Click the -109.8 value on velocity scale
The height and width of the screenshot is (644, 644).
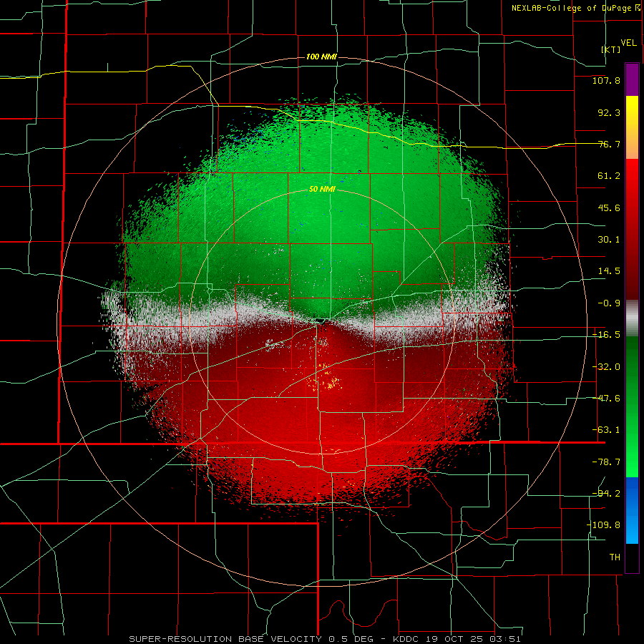604,525
